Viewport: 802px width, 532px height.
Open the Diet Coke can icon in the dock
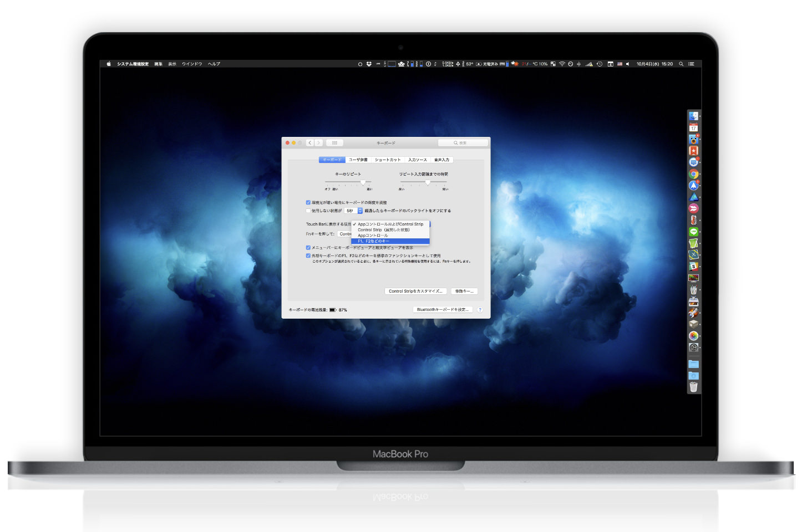pyautogui.click(x=693, y=220)
